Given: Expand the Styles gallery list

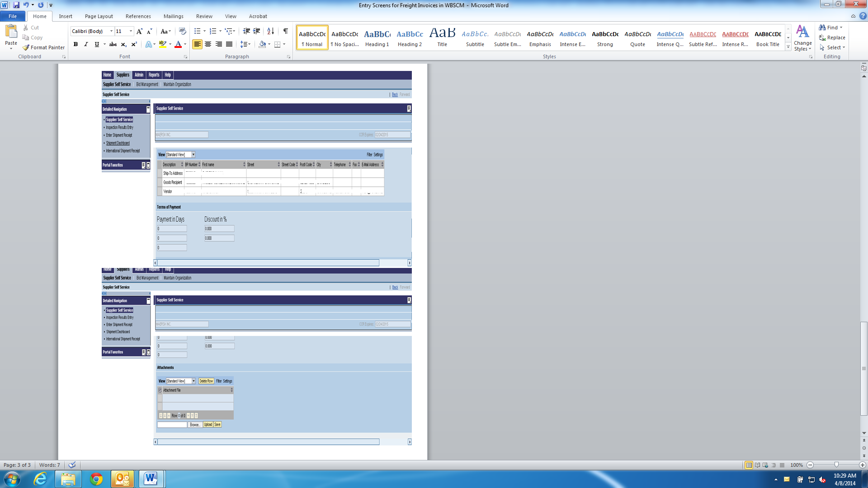Looking at the screenshot, I should pos(788,47).
